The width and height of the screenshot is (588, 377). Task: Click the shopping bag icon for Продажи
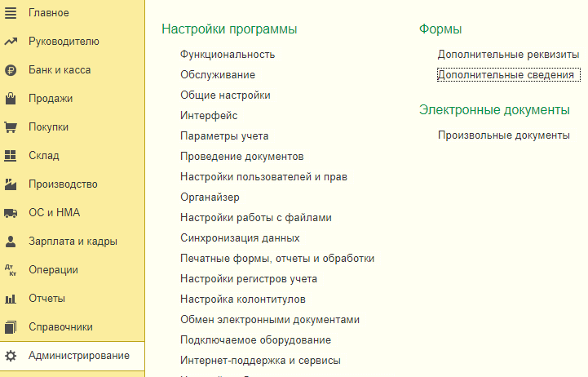click(x=11, y=99)
